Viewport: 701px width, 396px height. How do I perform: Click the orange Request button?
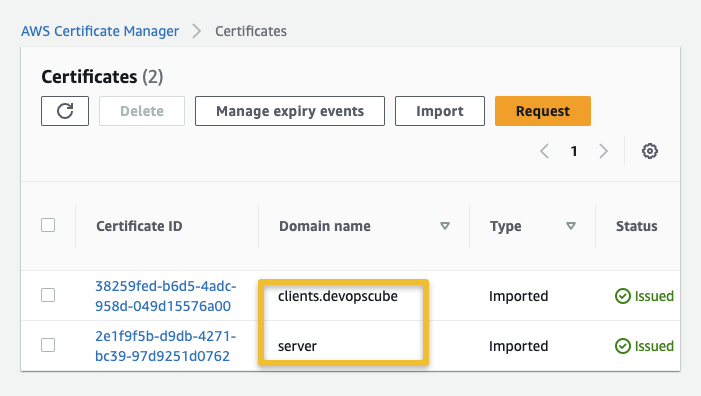(x=543, y=111)
